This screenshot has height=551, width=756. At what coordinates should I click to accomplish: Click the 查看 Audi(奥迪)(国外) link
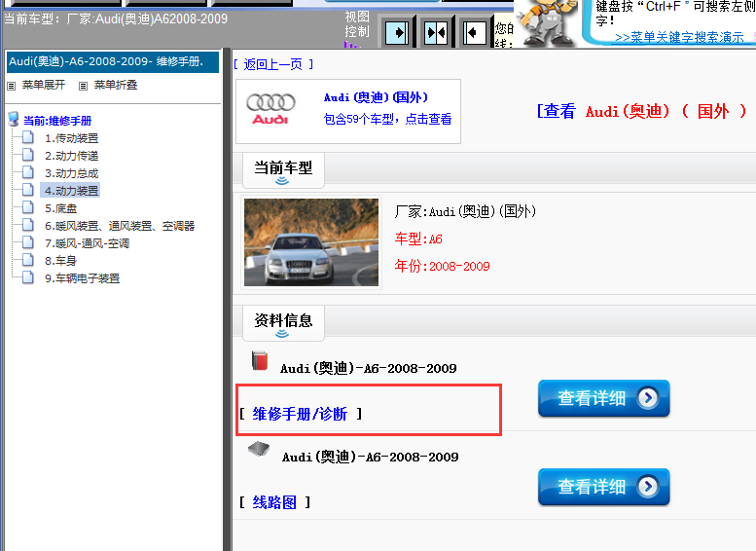click(641, 111)
